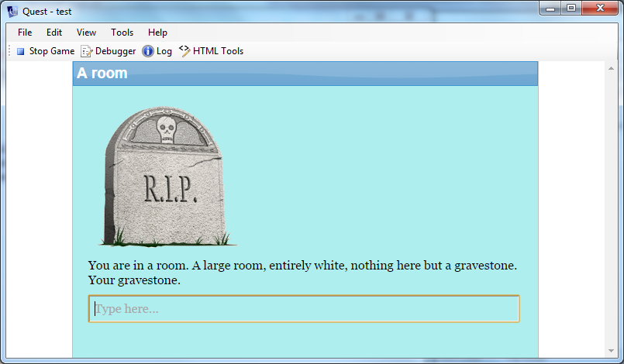Select the "HTML Tools" text label
This screenshot has height=364, width=624.
[x=218, y=52]
